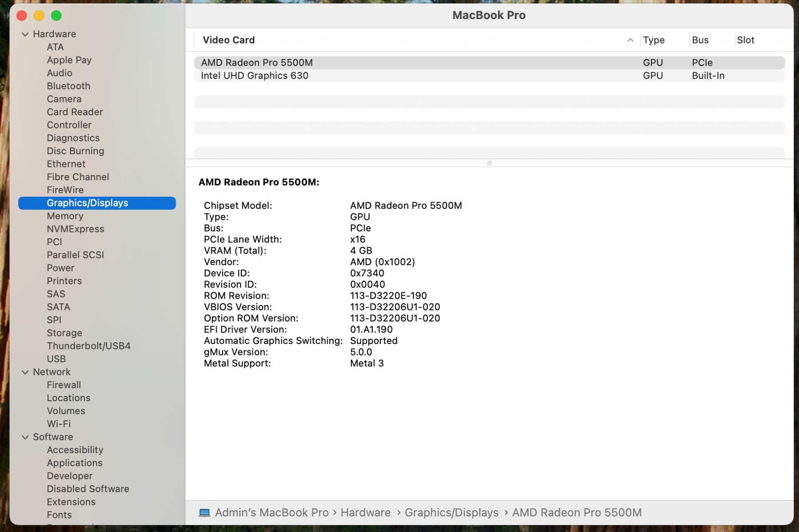Open Firewall under Network
This screenshot has width=799, height=532.
[x=64, y=385]
